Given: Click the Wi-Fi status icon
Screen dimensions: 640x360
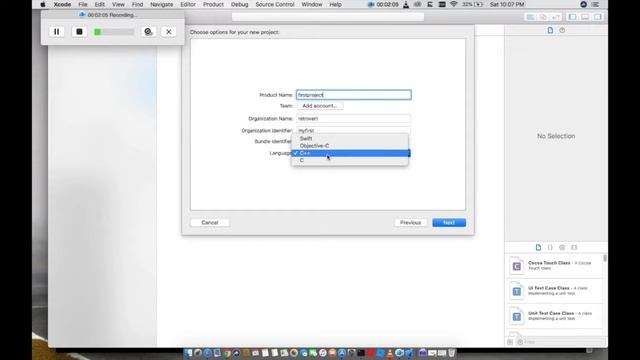Looking at the screenshot, I should click(453, 4).
